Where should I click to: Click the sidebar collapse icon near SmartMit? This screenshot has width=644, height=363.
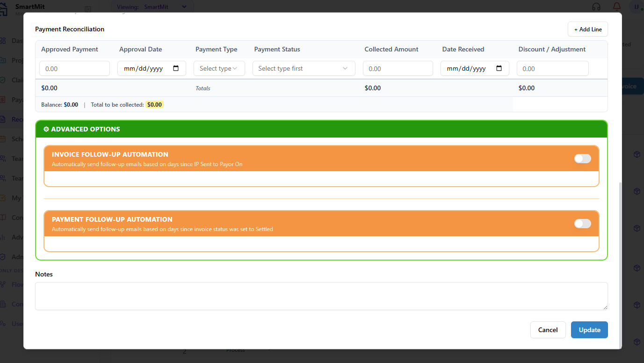click(x=88, y=9)
